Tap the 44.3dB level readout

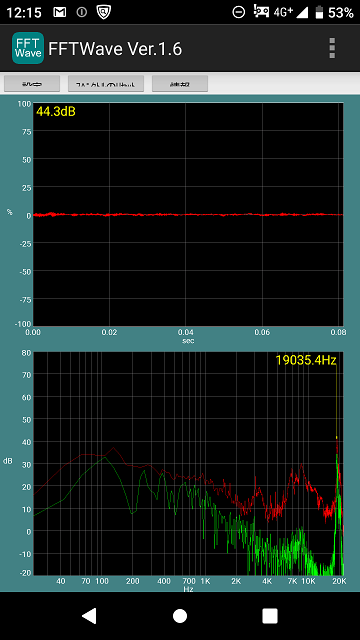[56, 111]
